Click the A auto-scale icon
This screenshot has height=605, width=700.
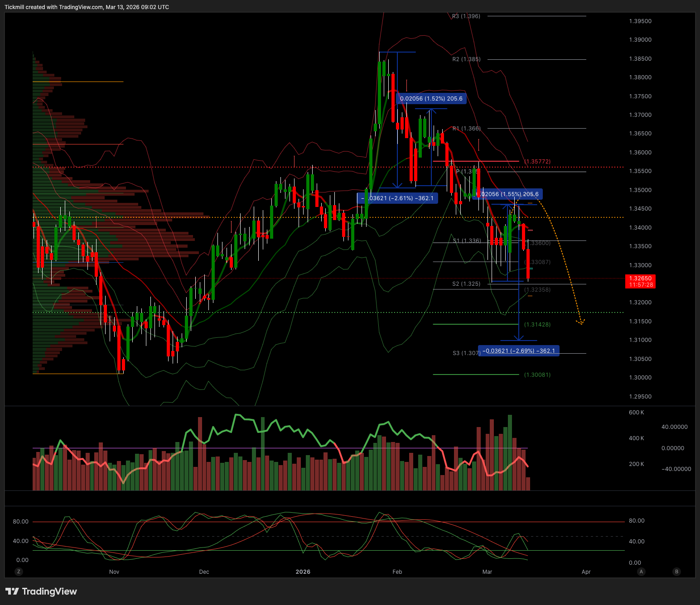coord(641,571)
